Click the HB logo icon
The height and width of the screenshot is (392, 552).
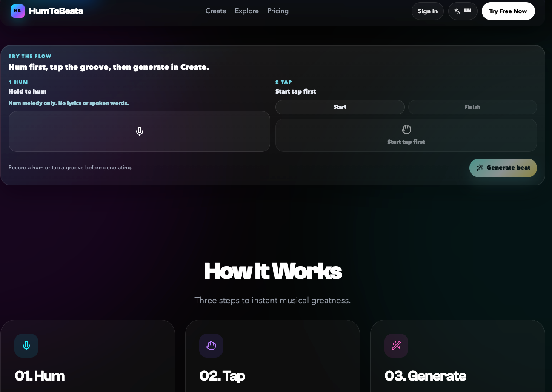coord(18,11)
